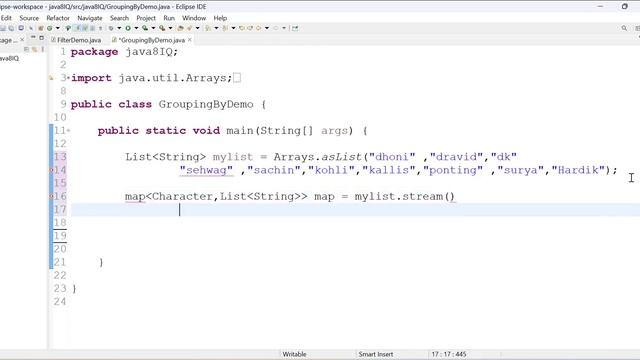Image resolution: width=640 pixels, height=360 pixels.
Task: Click the warning marker on line 3
Action: (51, 78)
